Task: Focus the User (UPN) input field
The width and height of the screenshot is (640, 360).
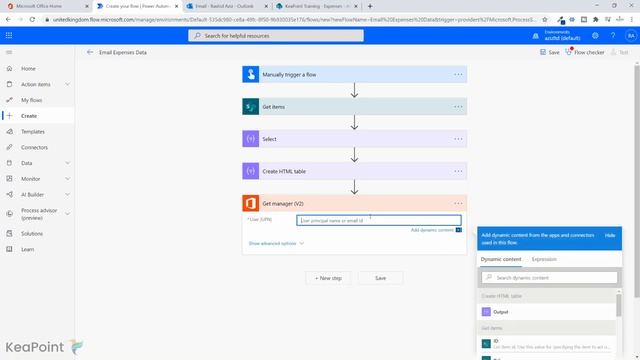Action: (379, 220)
